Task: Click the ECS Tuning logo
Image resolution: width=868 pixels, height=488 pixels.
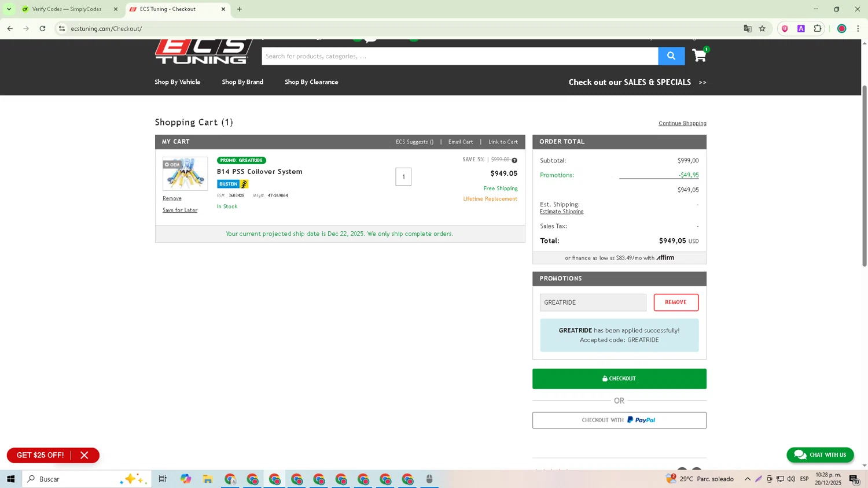Action: coord(204,51)
